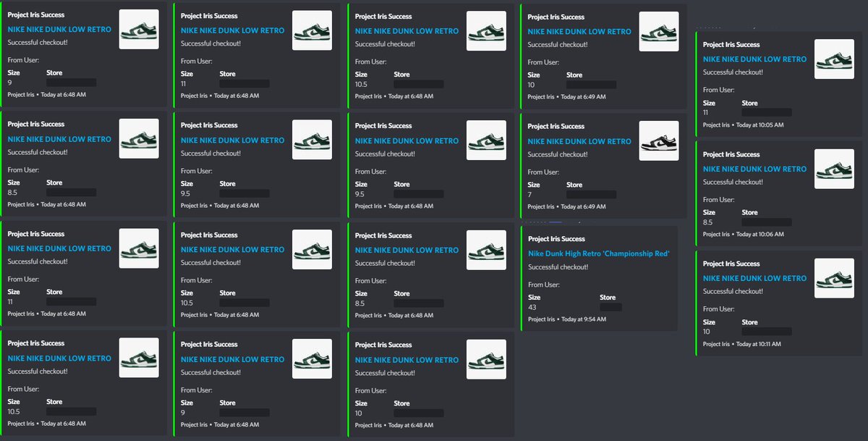
Task: Open the product link in the 10:11 AM embed
Action: click(754, 278)
